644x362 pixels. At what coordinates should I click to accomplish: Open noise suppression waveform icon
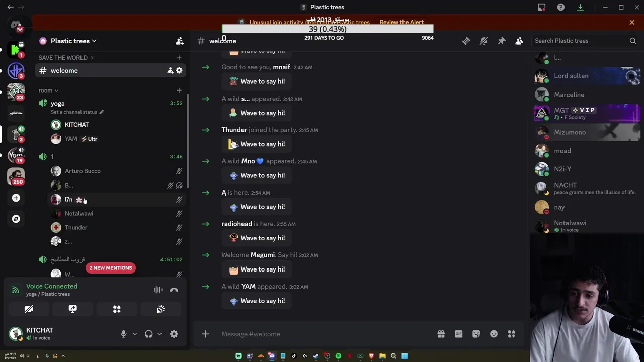(158, 290)
